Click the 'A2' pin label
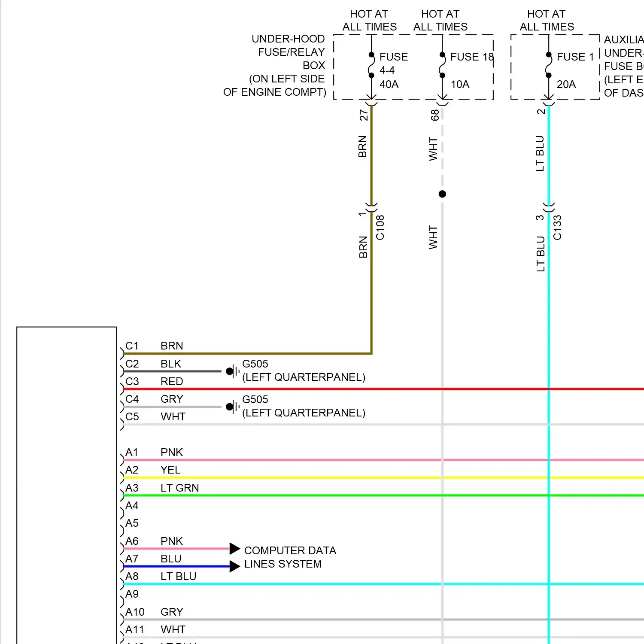 click(132, 470)
